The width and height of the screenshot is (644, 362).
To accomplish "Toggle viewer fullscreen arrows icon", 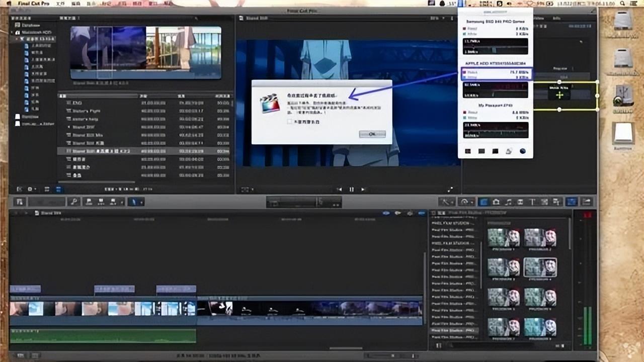I will click(450, 190).
